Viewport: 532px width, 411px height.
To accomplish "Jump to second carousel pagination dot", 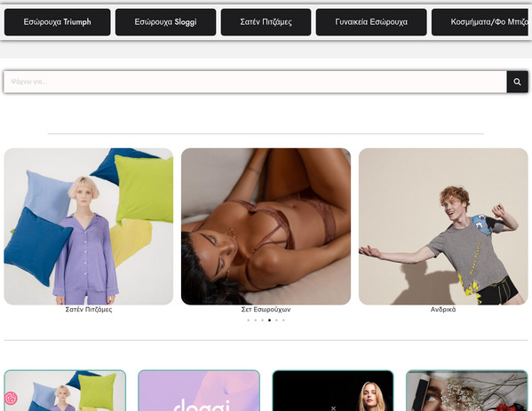I will coord(256,320).
